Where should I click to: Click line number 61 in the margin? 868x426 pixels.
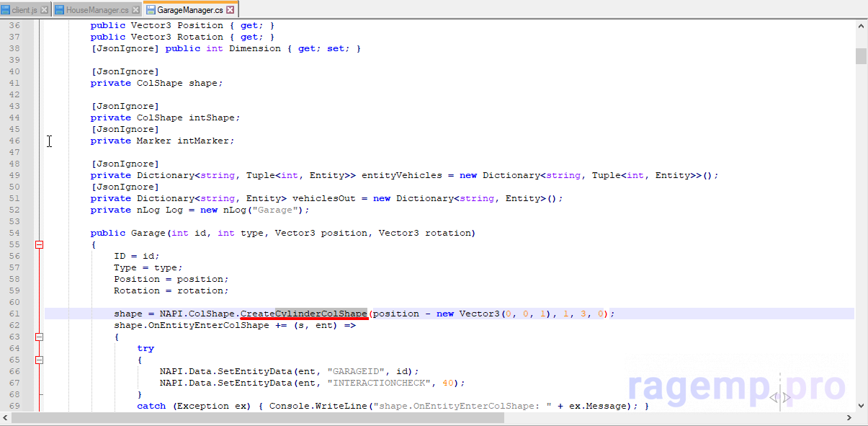click(x=14, y=314)
